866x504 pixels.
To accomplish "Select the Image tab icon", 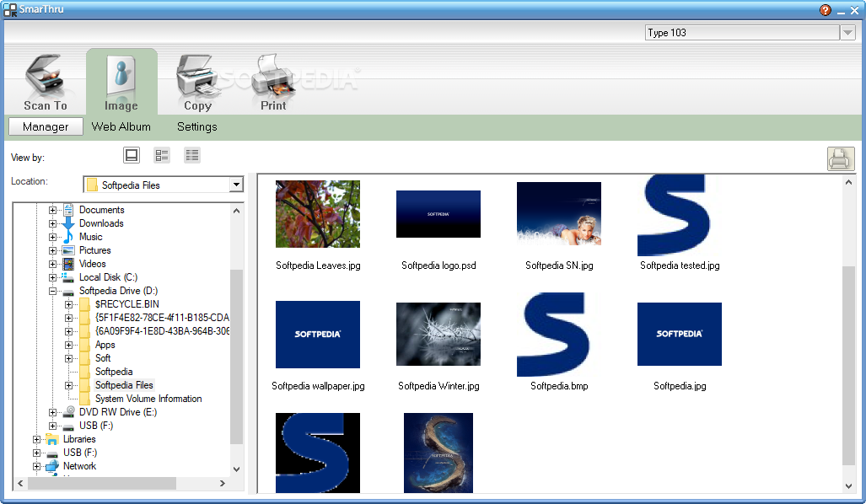I will pos(121,76).
